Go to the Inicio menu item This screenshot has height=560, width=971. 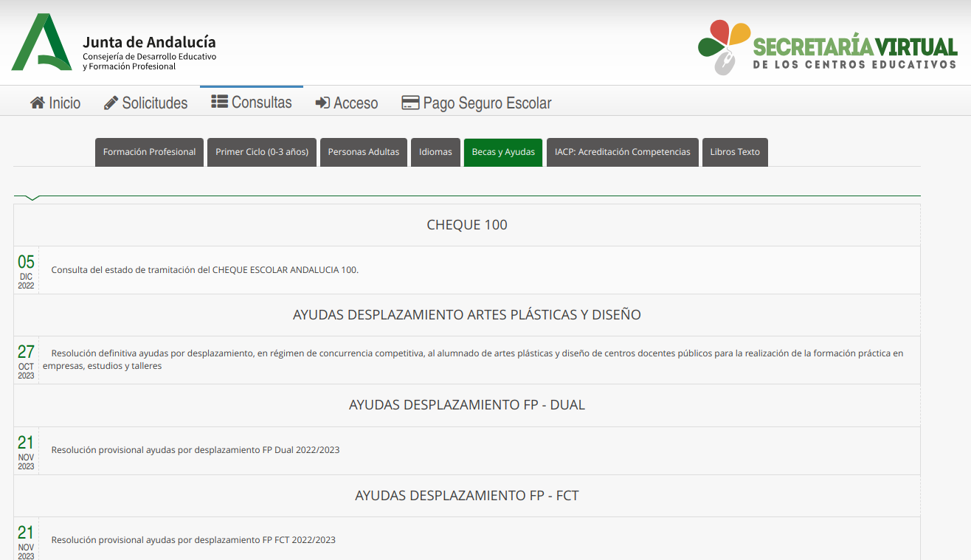tap(64, 103)
